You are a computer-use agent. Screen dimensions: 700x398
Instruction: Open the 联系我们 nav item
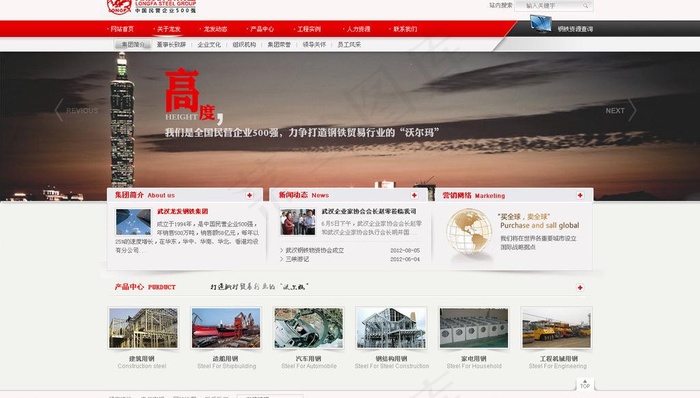point(404,29)
